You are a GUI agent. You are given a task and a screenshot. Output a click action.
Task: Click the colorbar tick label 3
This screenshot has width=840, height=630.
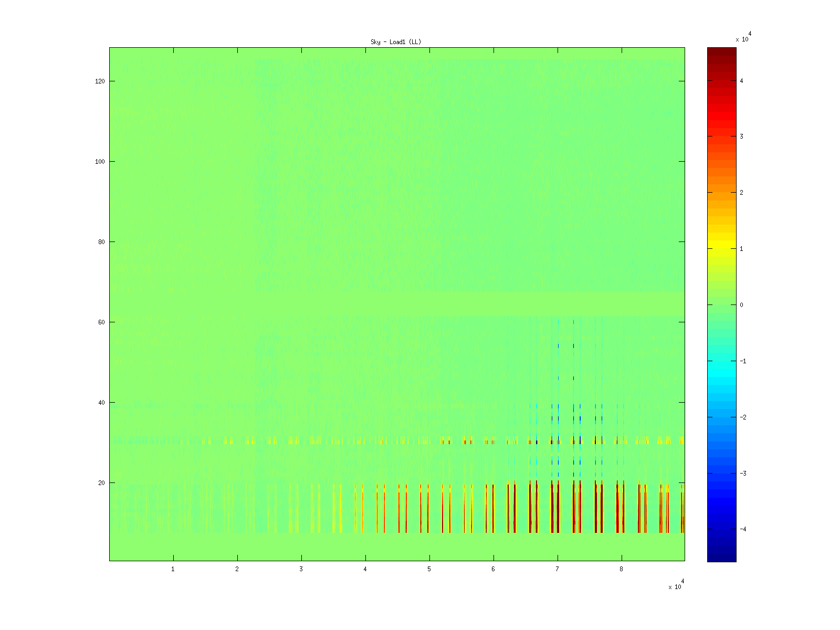pos(741,136)
